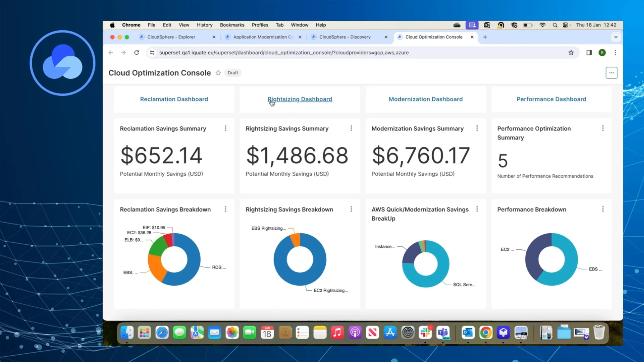
Task: Switch to Application Modernization tab
Action: [263, 37]
